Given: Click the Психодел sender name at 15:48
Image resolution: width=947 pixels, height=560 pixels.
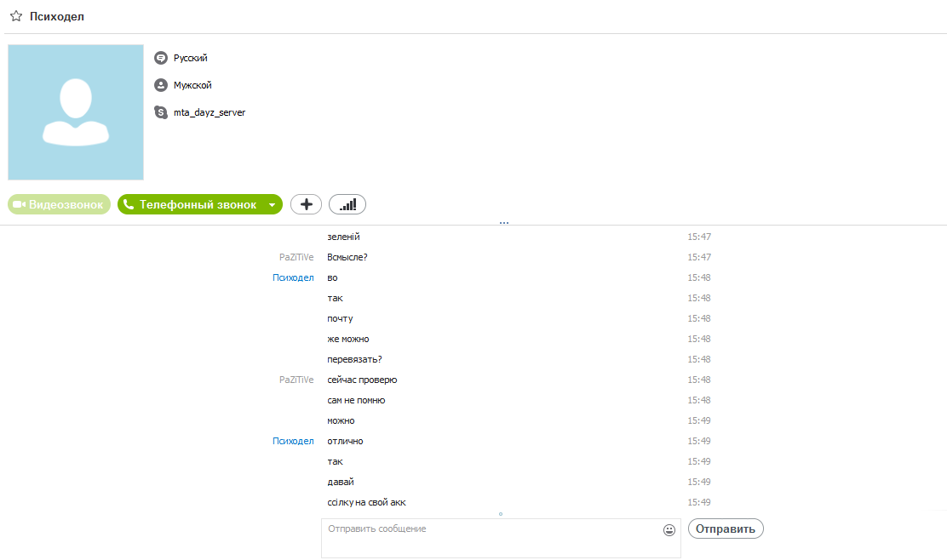Looking at the screenshot, I should pyautogui.click(x=293, y=277).
